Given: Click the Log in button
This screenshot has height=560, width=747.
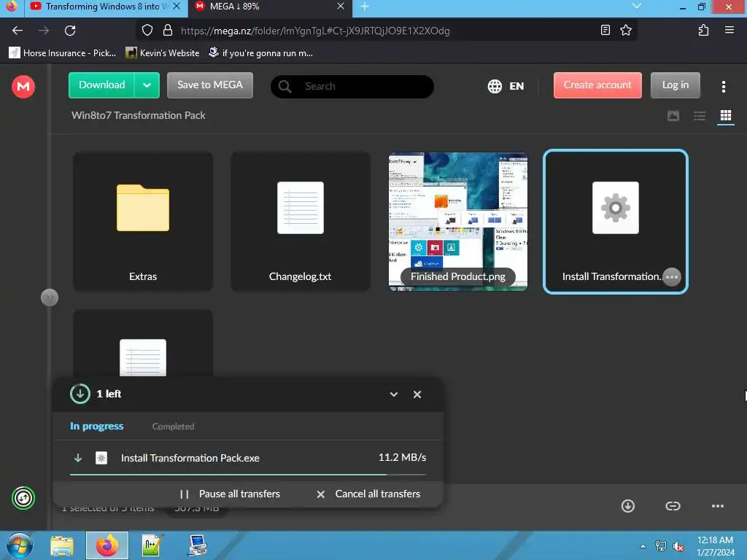Looking at the screenshot, I should pyautogui.click(x=675, y=85).
